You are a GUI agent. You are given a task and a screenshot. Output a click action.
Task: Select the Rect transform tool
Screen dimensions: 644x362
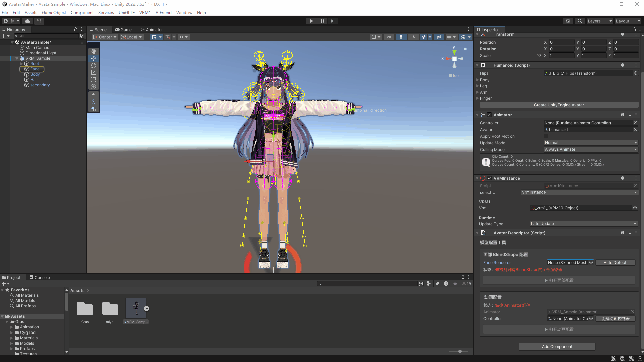point(94,79)
